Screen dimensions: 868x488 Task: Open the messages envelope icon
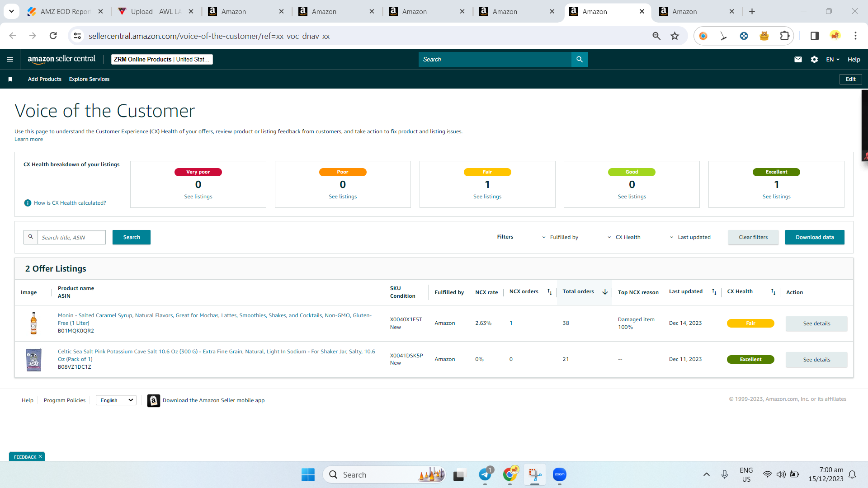(798, 59)
